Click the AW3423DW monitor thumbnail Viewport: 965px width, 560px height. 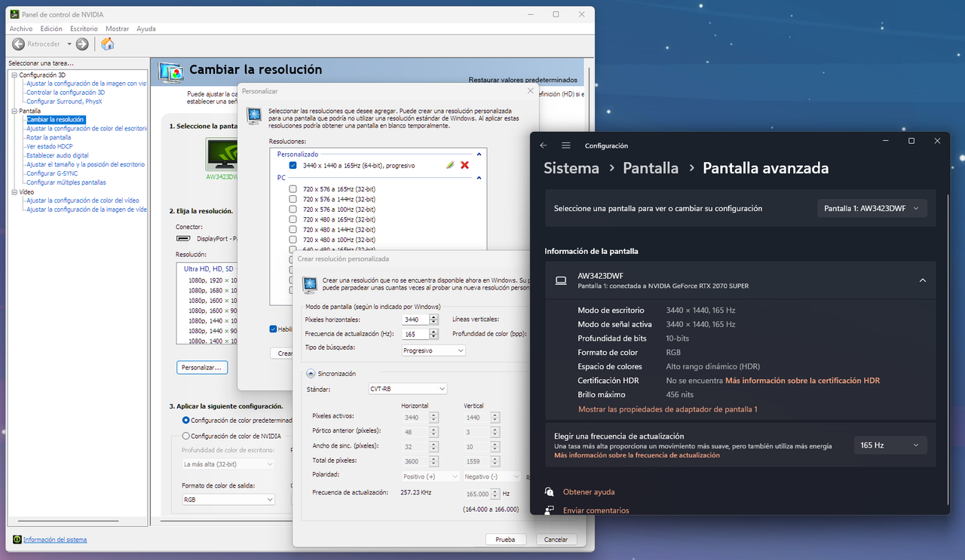pos(222,155)
